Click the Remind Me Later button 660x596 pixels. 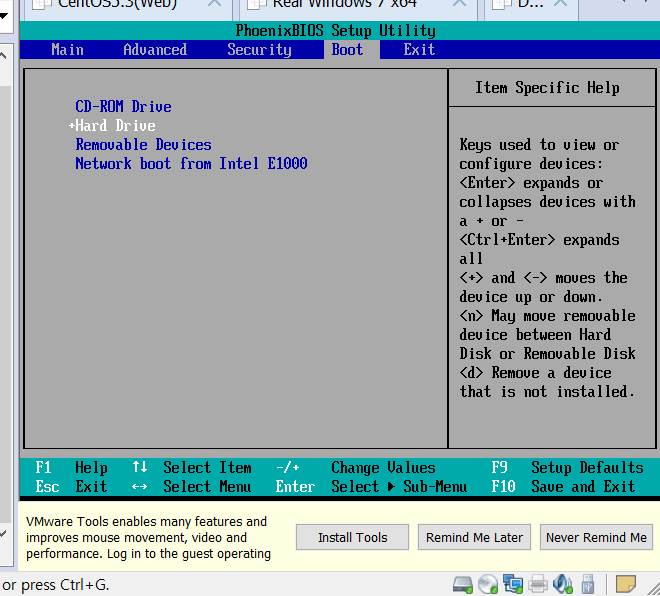coord(474,537)
